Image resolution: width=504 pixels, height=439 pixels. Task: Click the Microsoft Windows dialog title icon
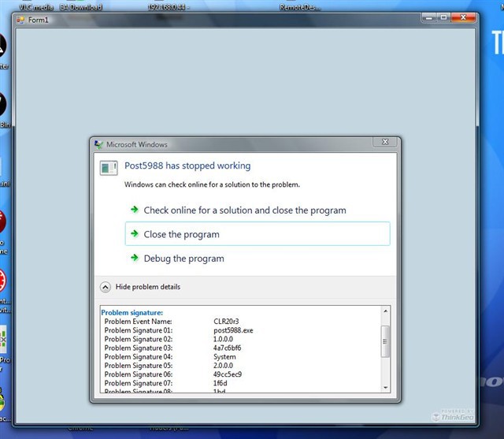click(98, 145)
